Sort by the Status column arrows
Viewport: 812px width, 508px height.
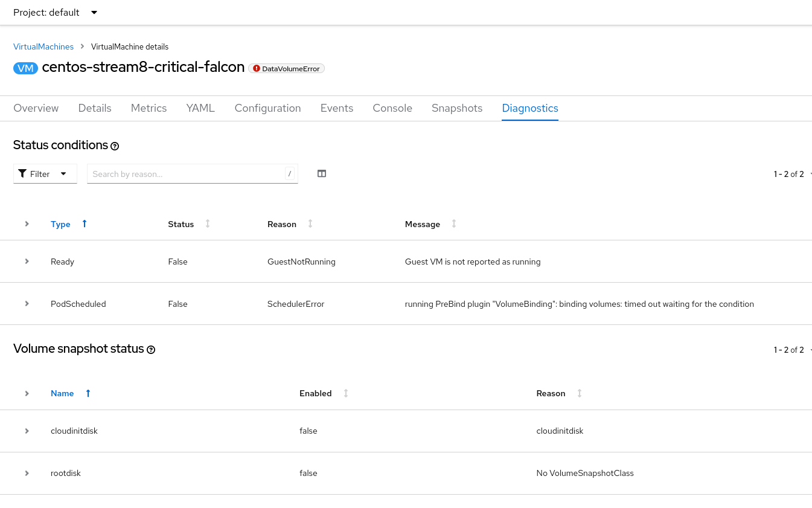[208, 224]
